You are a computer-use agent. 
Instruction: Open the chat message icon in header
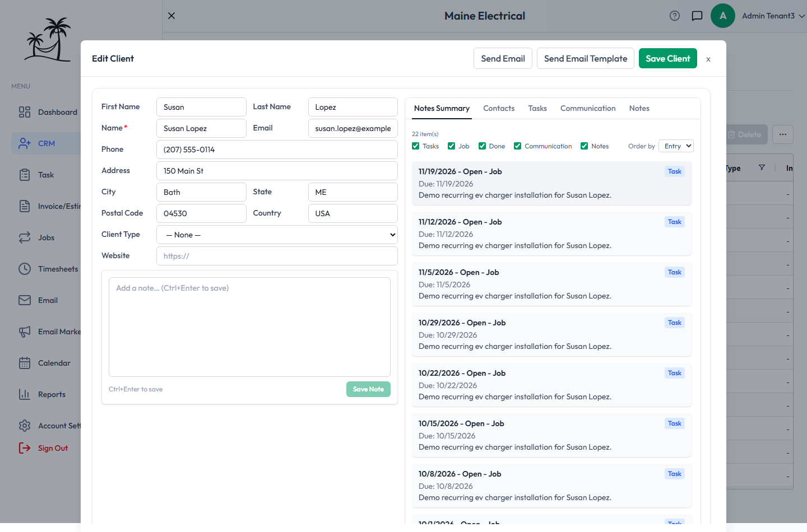697,16
